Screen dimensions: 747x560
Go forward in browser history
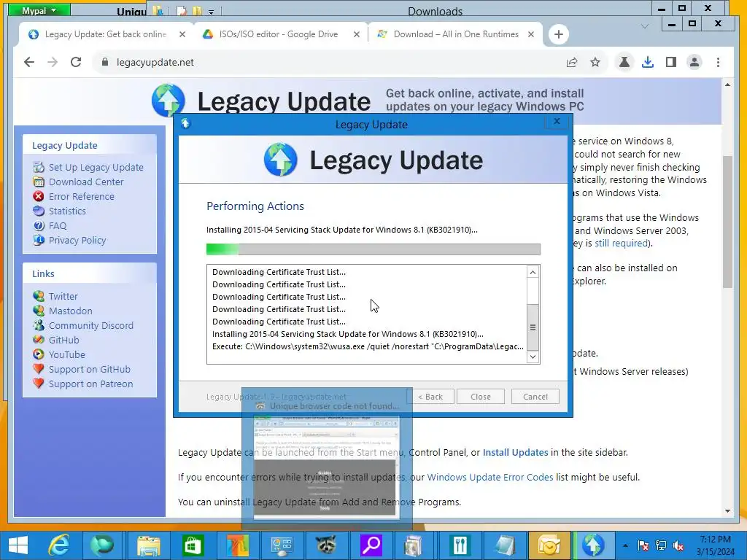(53, 63)
